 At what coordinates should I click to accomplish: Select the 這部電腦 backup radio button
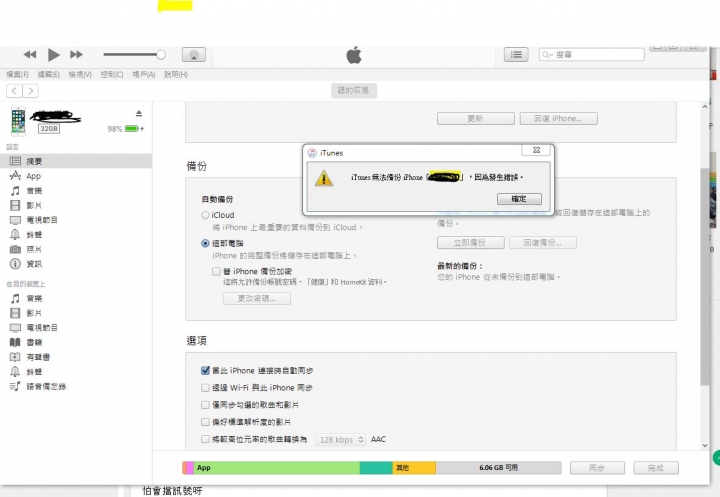[205, 243]
